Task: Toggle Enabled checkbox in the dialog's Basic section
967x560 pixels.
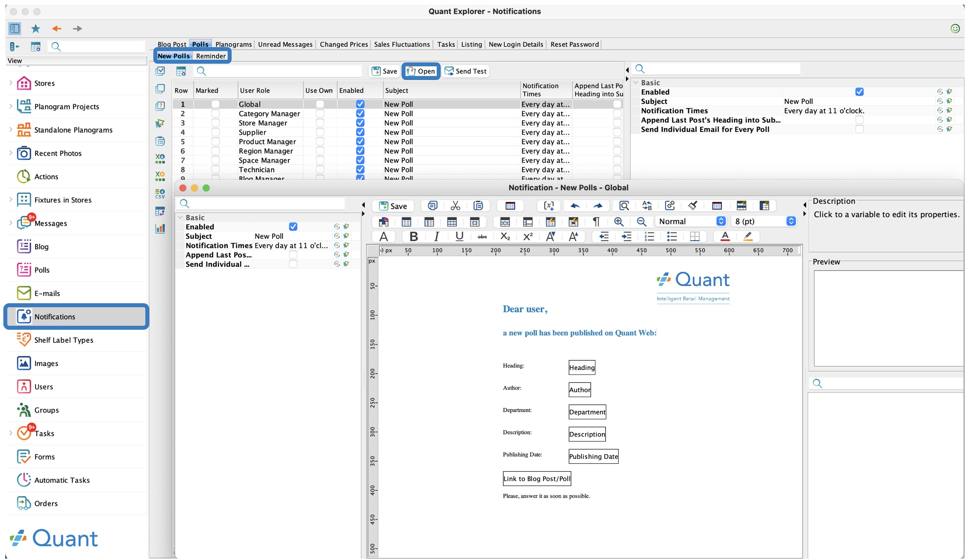Action: point(293,227)
